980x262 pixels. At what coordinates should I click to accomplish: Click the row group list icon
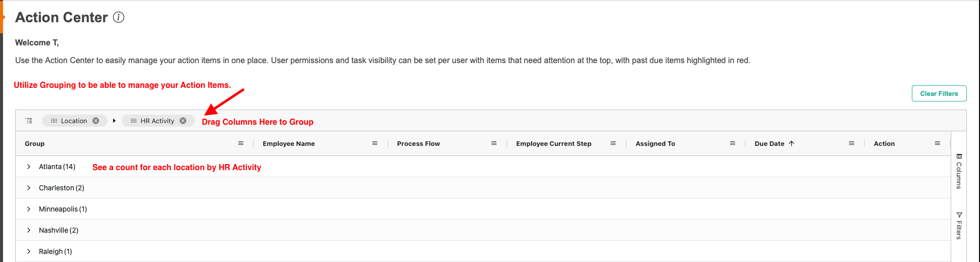[x=29, y=121]
